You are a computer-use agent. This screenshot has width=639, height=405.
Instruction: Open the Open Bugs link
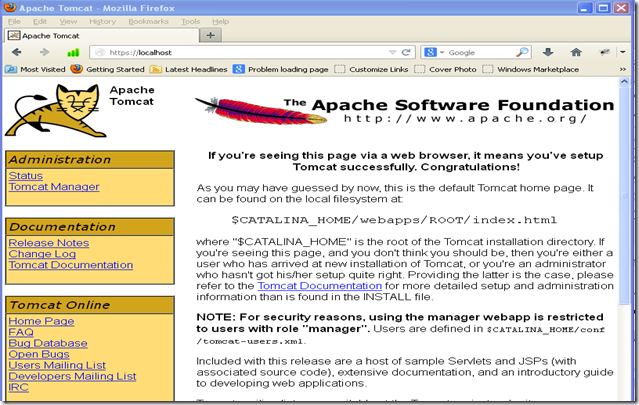[x=39, y=354]
